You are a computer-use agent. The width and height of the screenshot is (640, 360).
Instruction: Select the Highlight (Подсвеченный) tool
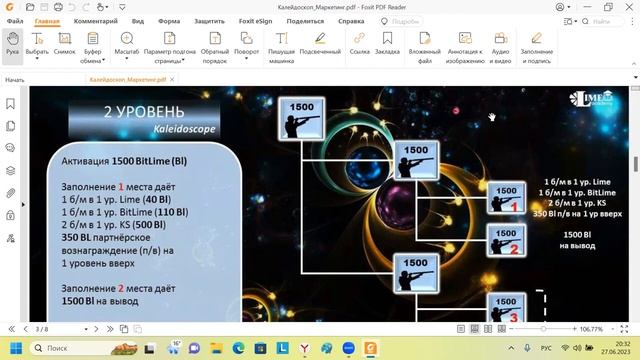tap(320, 43)
